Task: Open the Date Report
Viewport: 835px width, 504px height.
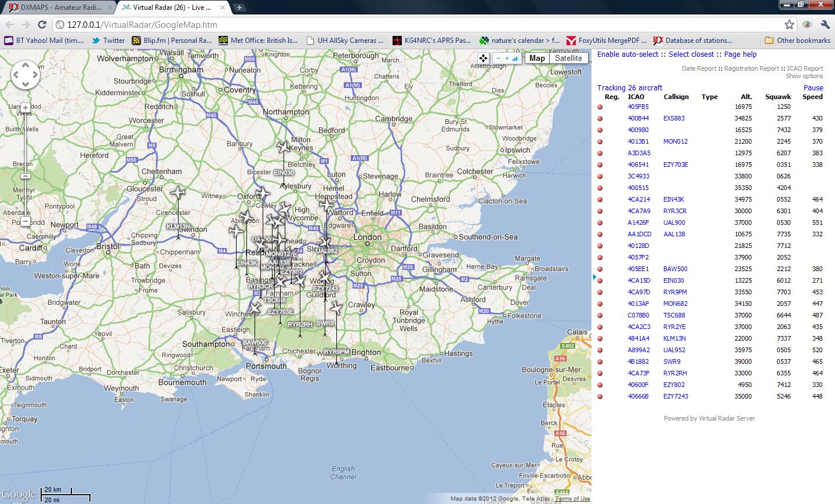Action: click(699, 68)
